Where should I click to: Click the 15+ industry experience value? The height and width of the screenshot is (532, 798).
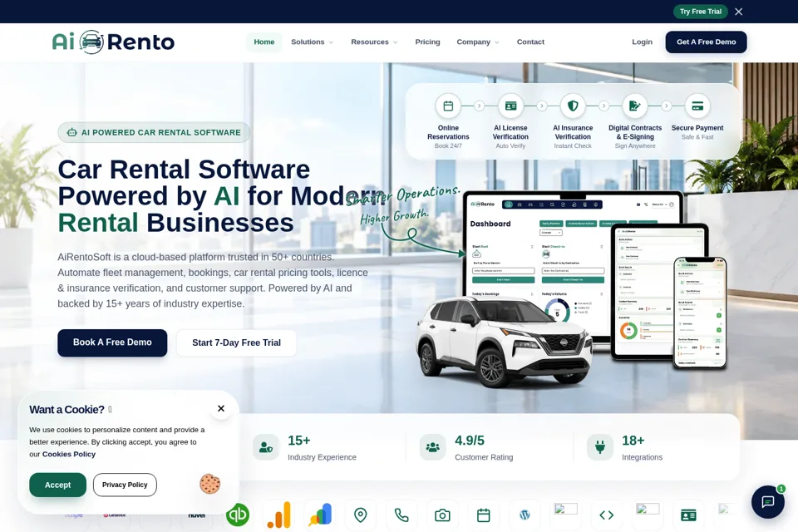click(298, 441)
